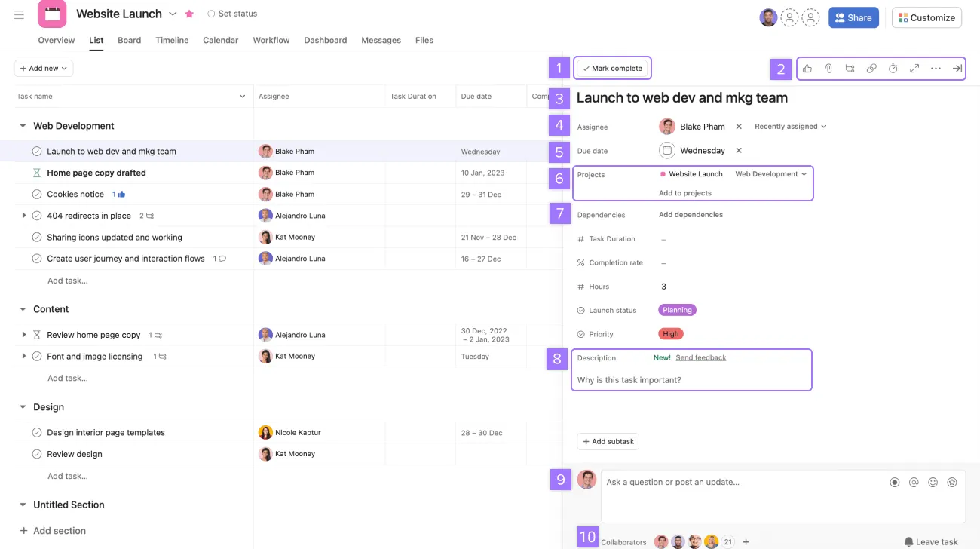The height and width of the screenshot is (549, 980).
Task: Close the task details pane arrow
Action: [957, 69]
